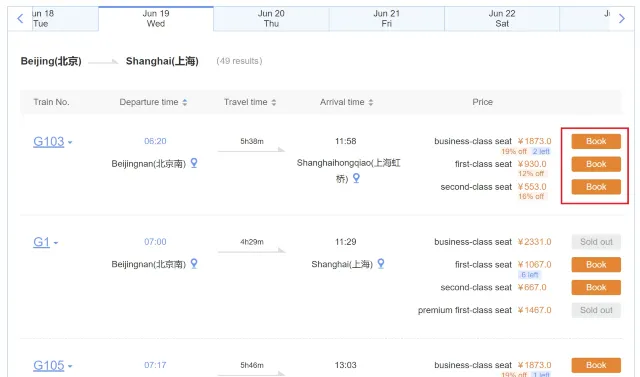The image size is (640, 377).
Task: Click G103 arrival time 11:58
Action: (345, 141)
